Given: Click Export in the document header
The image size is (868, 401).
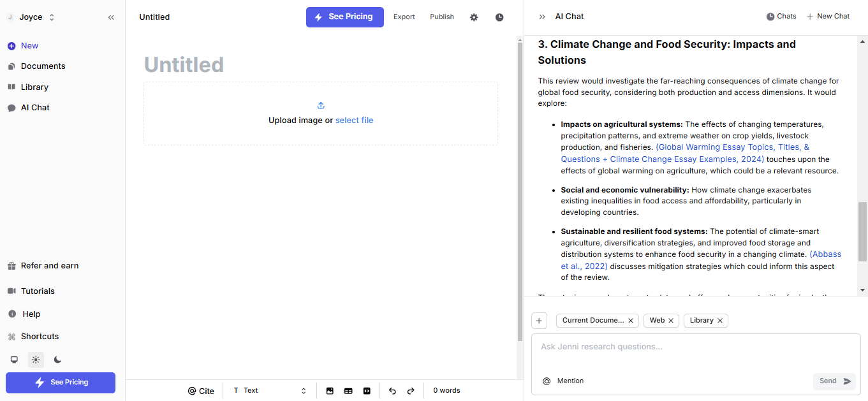Looking at the screenshot, I should pos(404,17).
